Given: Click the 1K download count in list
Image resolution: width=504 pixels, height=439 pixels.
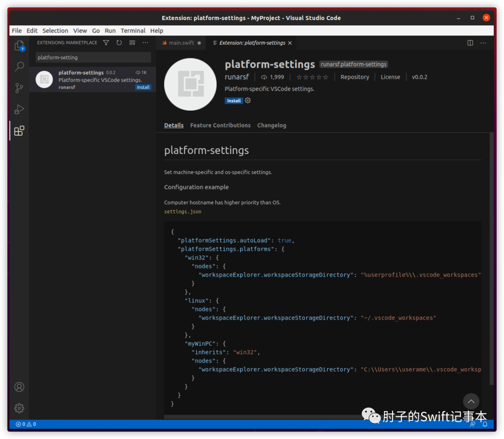Looking at the screenshot, I should tap(141, 73).
